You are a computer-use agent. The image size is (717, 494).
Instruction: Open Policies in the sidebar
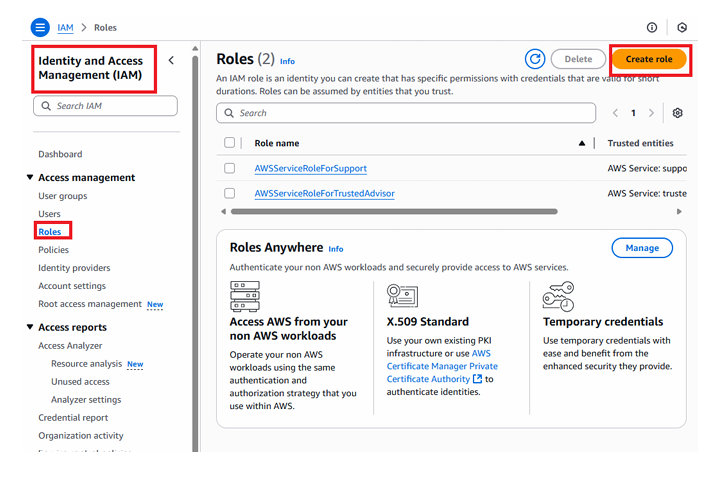pos(53,250)
